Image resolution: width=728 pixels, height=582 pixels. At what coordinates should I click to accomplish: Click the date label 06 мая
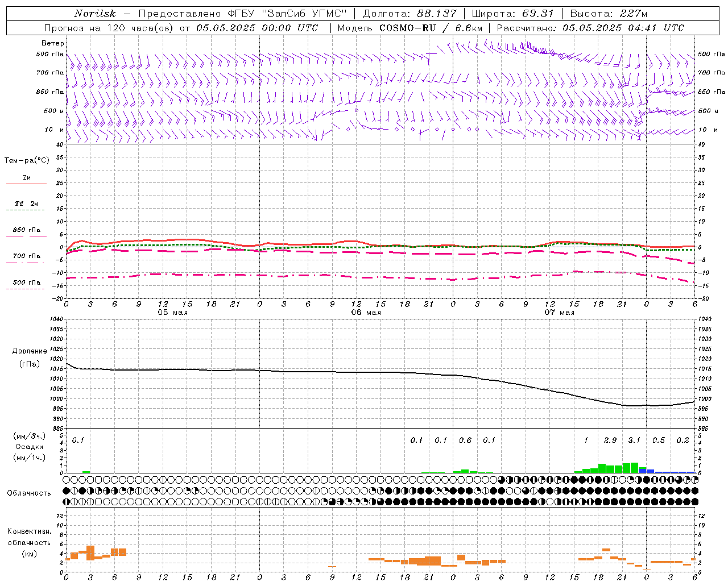[366, 313]
